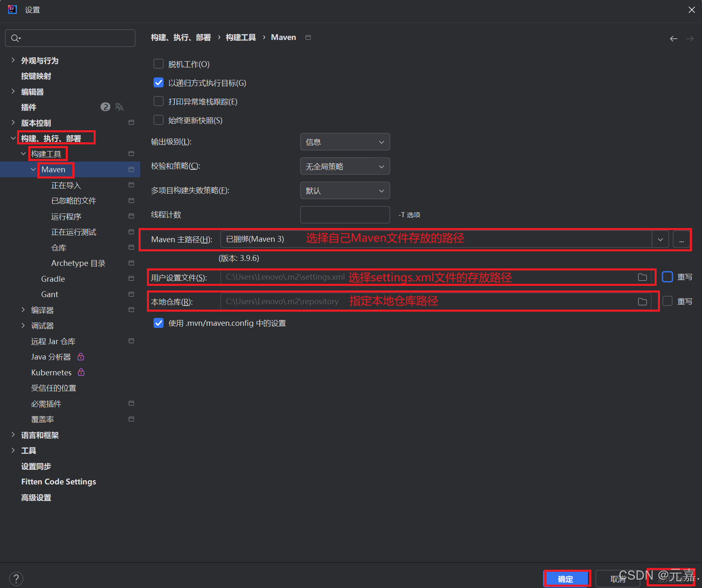This screenshot has height=588, width=702.
Task: Confirm with the 确定 button
Action: click(566, 579)
